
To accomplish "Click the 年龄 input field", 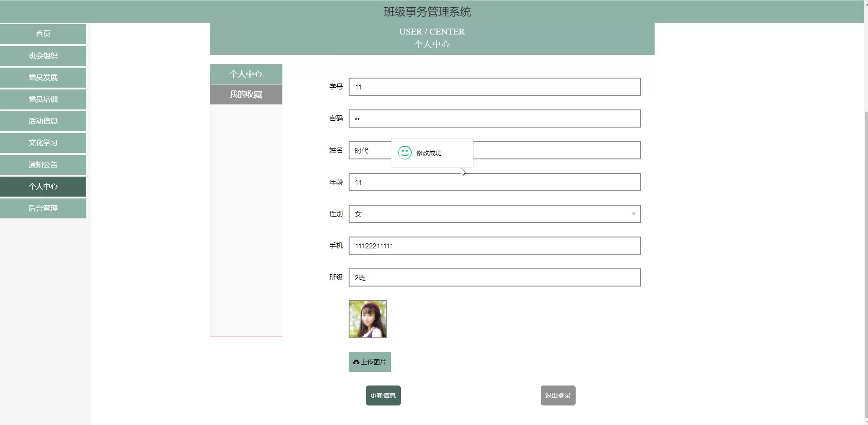I will coord(494,182).
